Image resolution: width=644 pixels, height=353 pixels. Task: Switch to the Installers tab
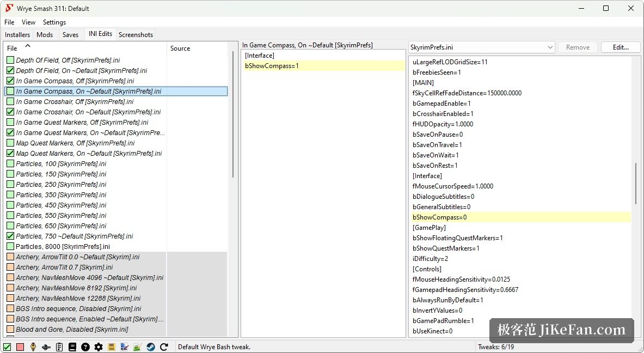(x=17, y=34)
